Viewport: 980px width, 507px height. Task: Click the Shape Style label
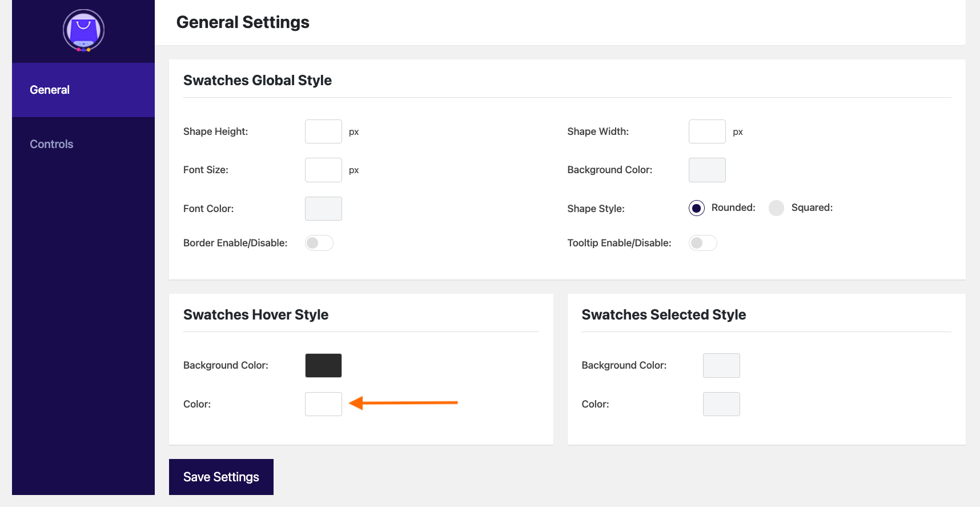pyautogui.click(x=596, y=209)
